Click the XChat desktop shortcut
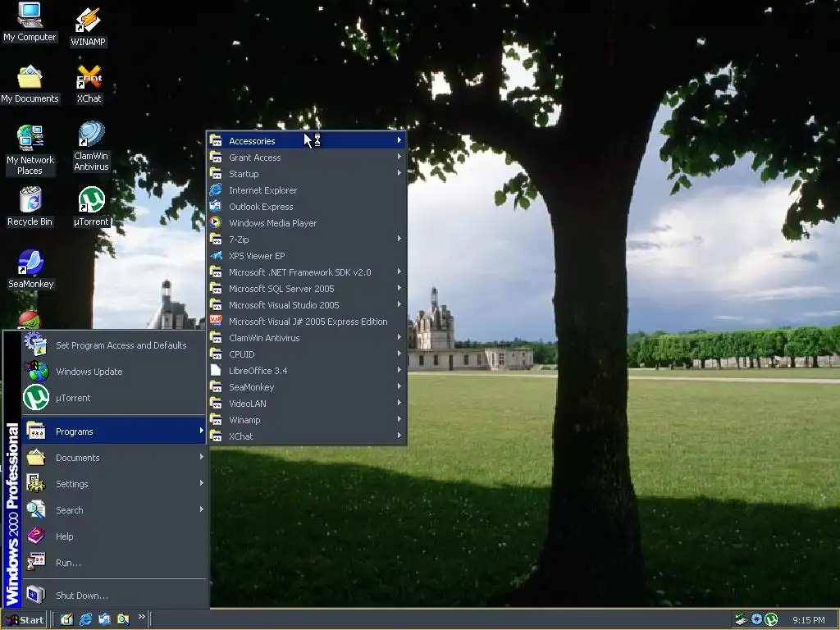This screenshot has height=630, width=840. (89, 84)
